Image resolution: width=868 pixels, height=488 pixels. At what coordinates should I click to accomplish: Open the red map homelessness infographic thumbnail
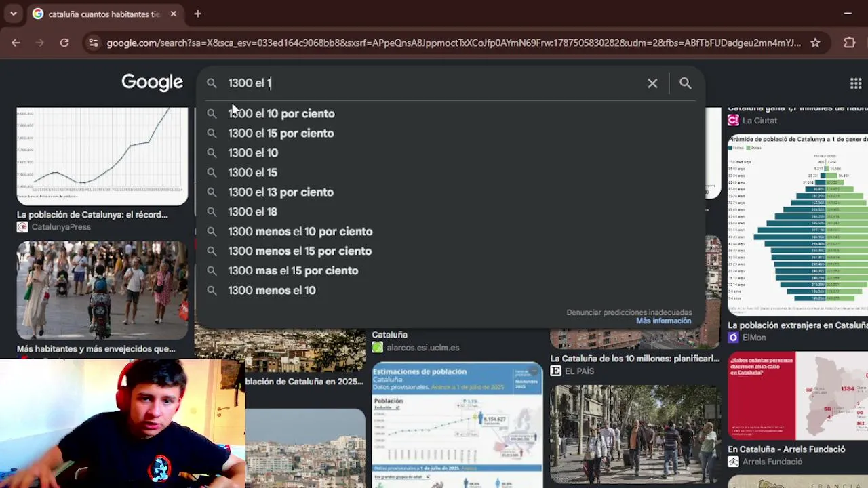click(x=797, y=396)
